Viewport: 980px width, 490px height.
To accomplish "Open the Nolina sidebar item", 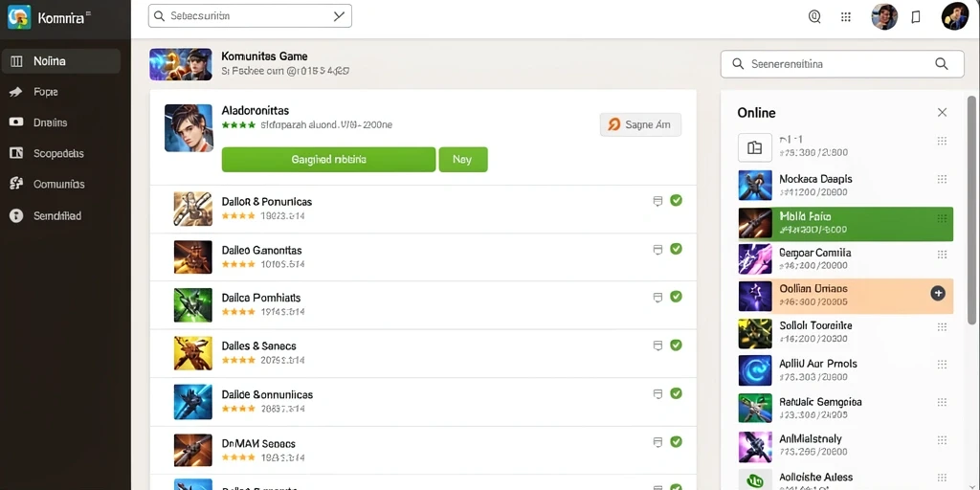I will click(x=60, y=61).
